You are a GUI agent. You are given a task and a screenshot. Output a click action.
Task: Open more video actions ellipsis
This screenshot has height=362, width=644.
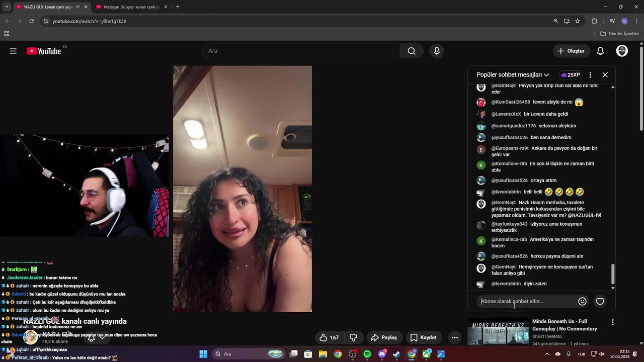(x=455, y=337)
